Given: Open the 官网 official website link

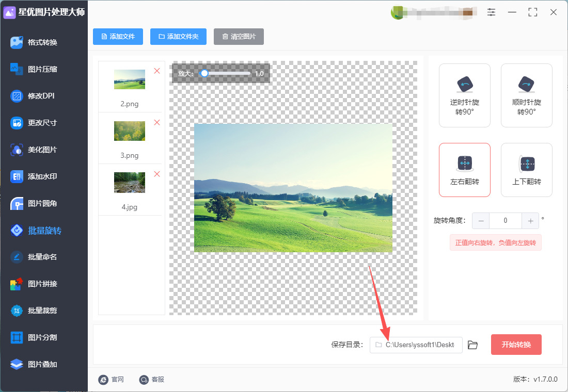Looking at the screenshot, I should pyautogui.click(x=111, y=379).
